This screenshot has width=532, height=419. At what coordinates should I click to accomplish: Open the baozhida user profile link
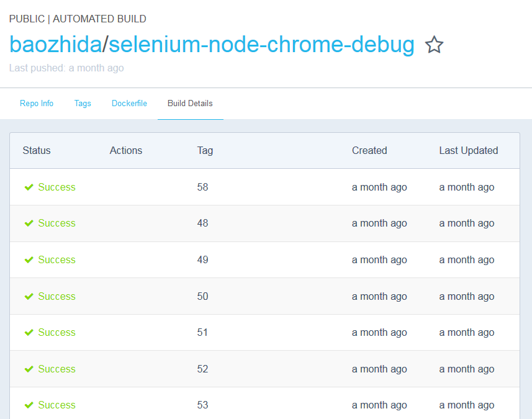point(56,45)
